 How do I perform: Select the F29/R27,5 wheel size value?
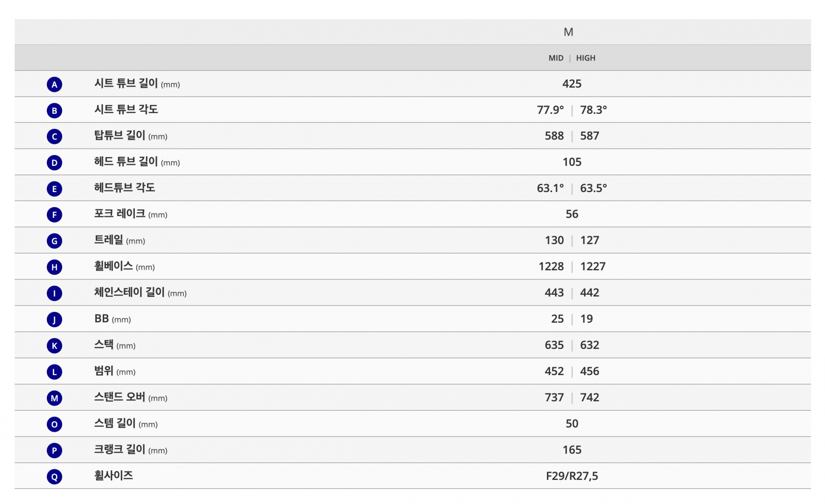pyautogui.click(x=572, y=476)
